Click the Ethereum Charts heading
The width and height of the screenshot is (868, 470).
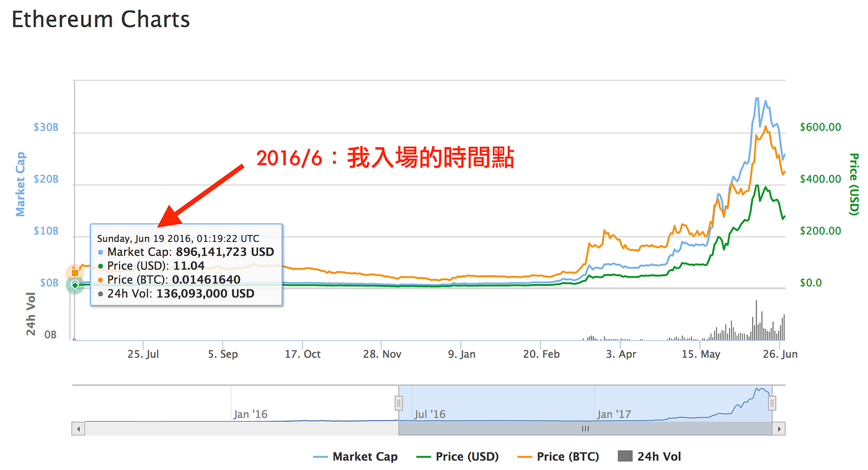coord(101,19)
